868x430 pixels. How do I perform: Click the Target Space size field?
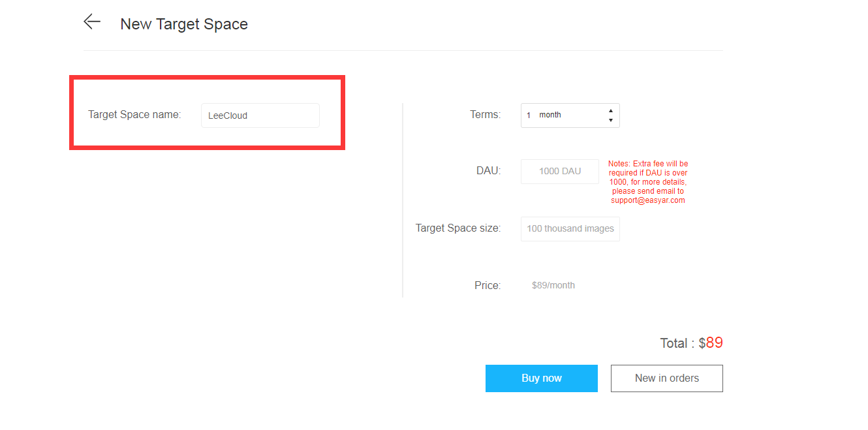pos(570,228)
